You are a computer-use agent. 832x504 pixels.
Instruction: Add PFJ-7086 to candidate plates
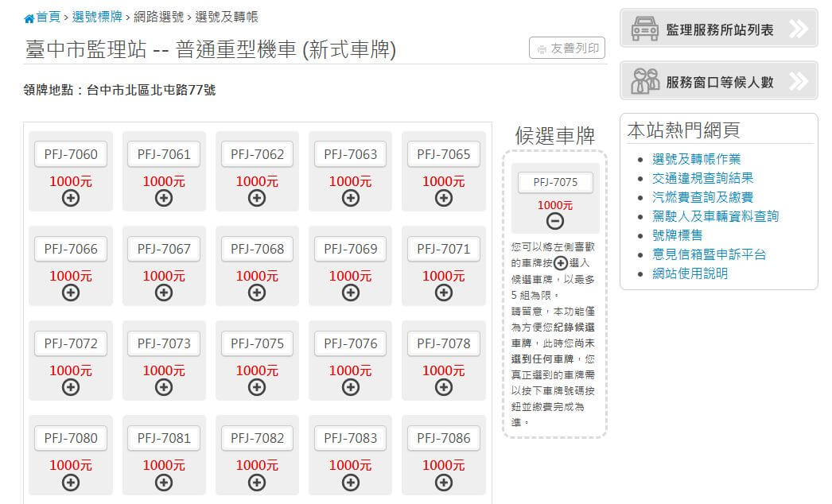pos(444,482)
